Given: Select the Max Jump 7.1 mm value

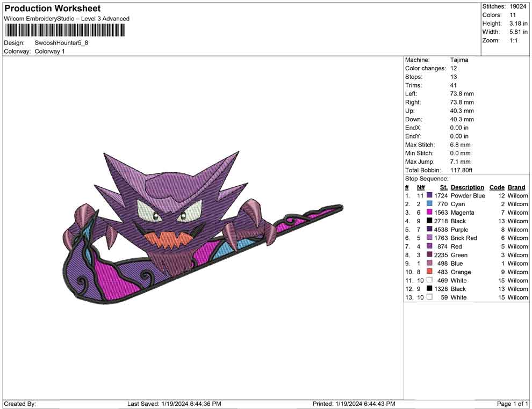Looking at the screenshot, I should [x=460, y=162].
